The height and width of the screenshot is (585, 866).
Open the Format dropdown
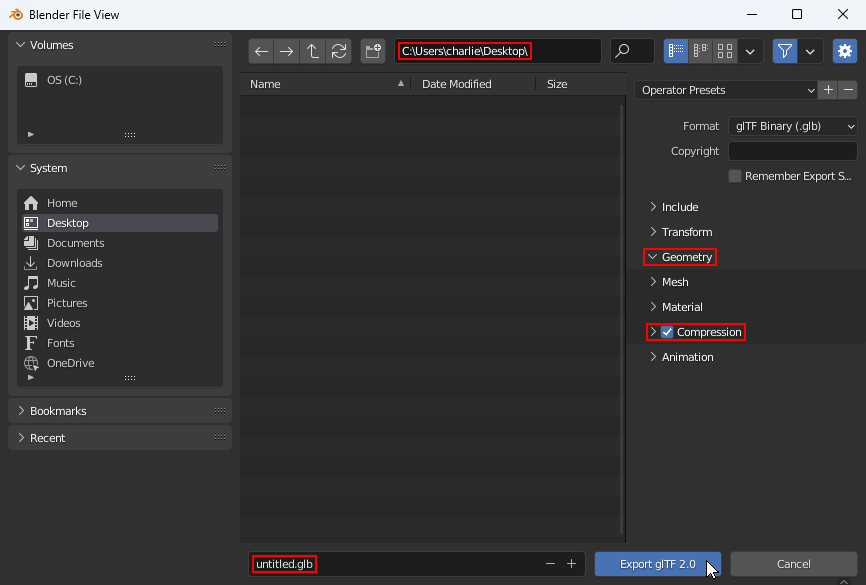pos(792,126)
